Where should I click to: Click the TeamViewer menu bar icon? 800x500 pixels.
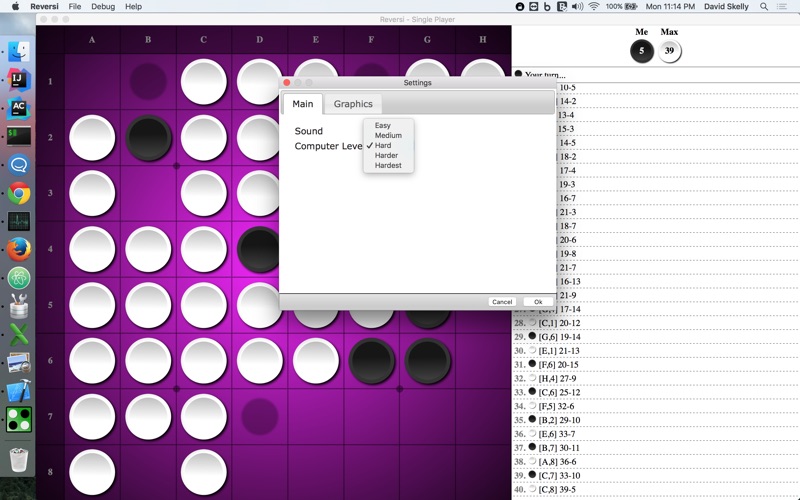(533, 6)
